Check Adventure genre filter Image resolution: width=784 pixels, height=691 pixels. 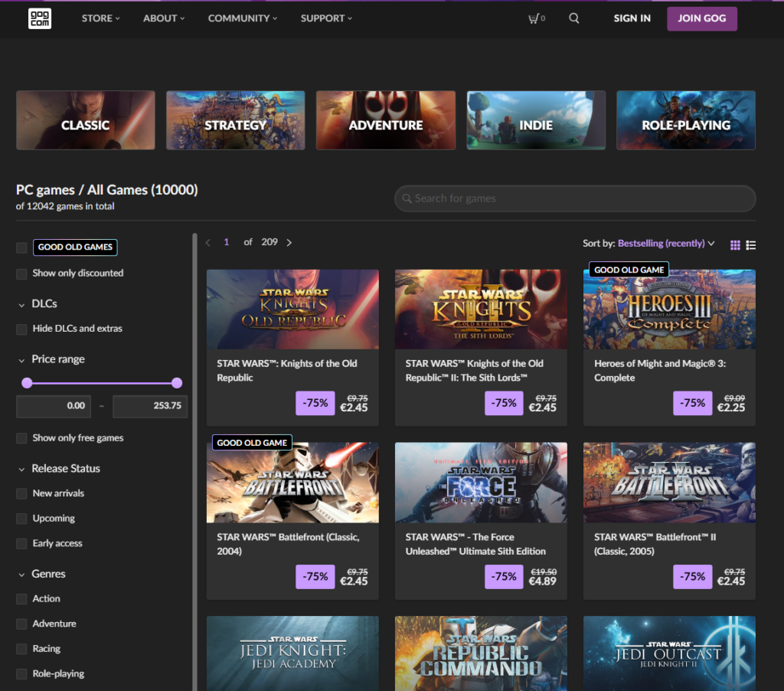pos(21,624)
